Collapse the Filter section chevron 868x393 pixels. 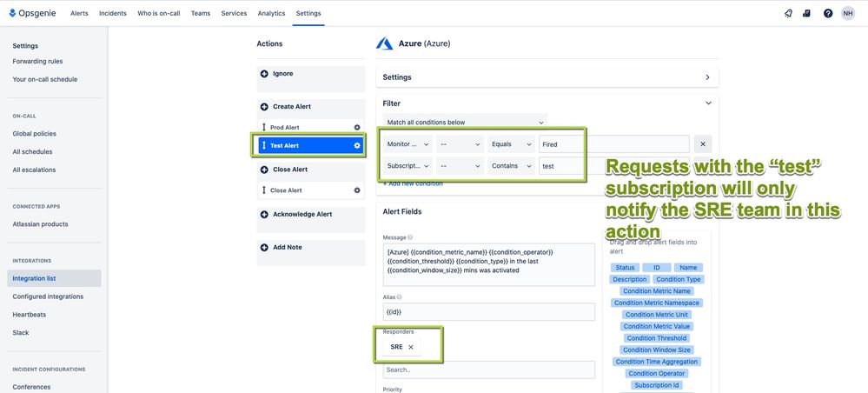(708, 103)
